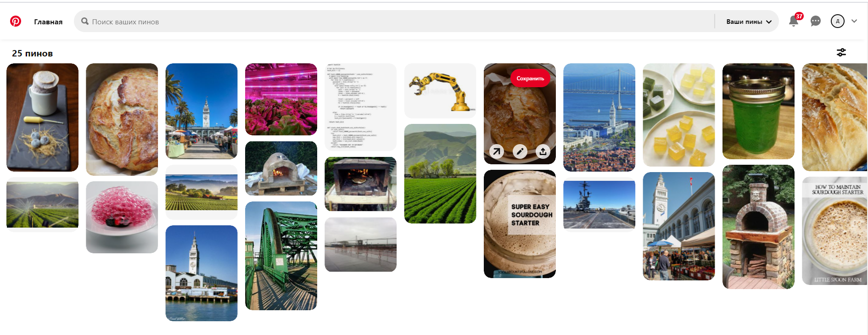Open the profile avatar circle
Screen dimensions: 868x335
pyautogui.click(x=838, y=21)
